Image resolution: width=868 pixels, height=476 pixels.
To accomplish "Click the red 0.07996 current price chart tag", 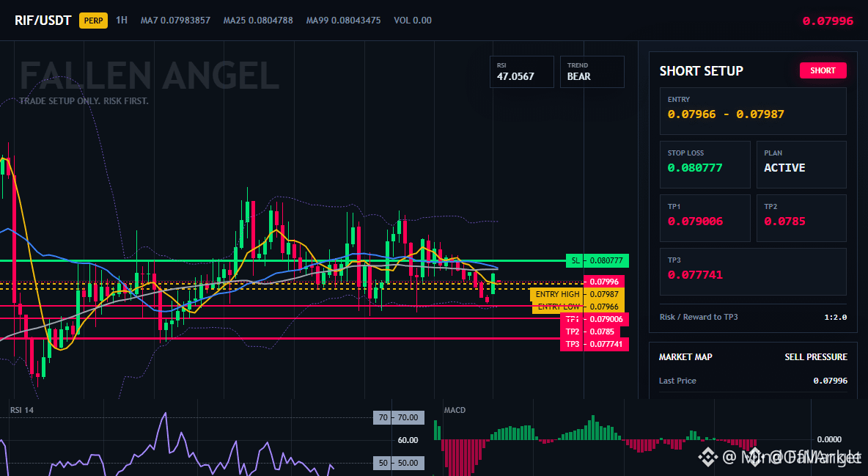I will coord(604,282).
